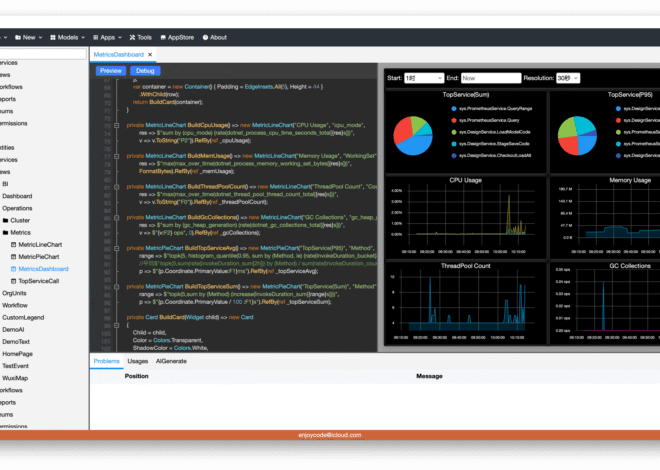Collapse the BuildGcCollections code fold
This screenshot has height=470, width=660.
(x=117, y=218)
